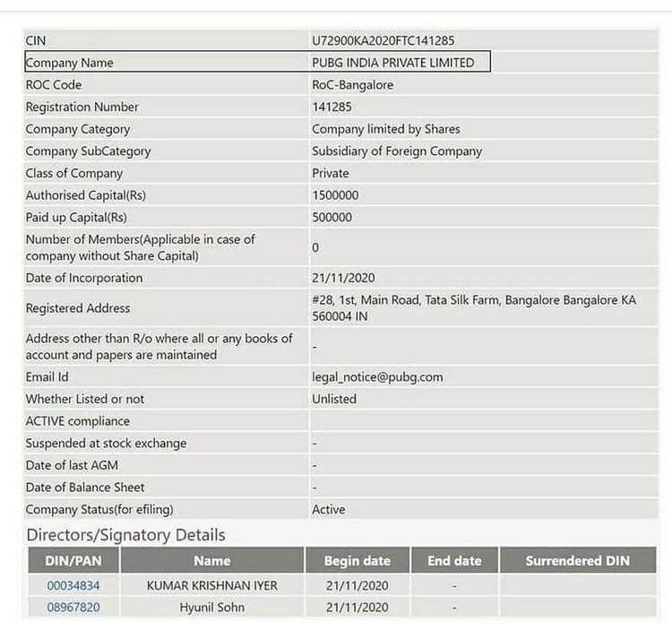Click 'Subsidiary of Foreign Company' value
The width and height of the screenshot is (672, 630).
[397, 151]
